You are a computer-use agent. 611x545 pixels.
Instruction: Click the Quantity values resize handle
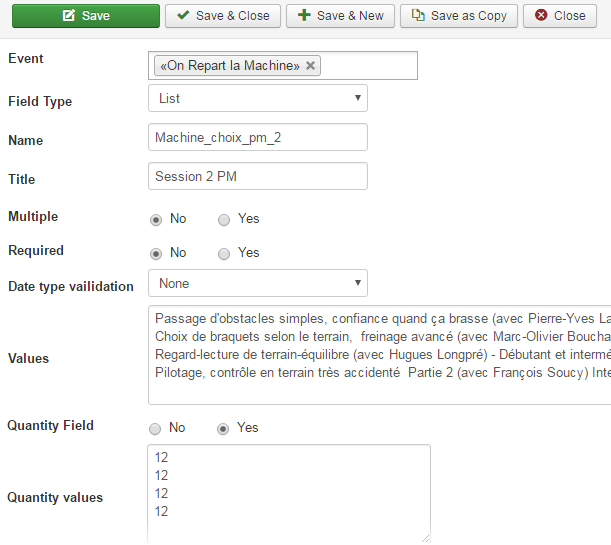(425, 537)
